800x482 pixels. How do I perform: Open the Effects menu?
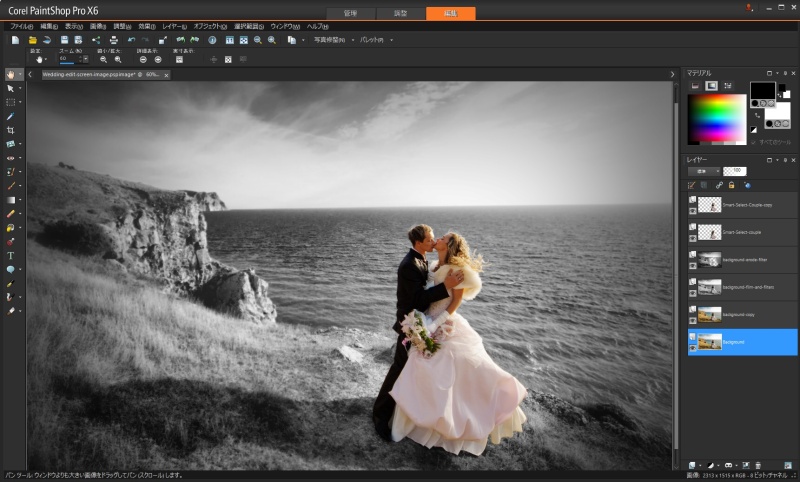(147, 26)
